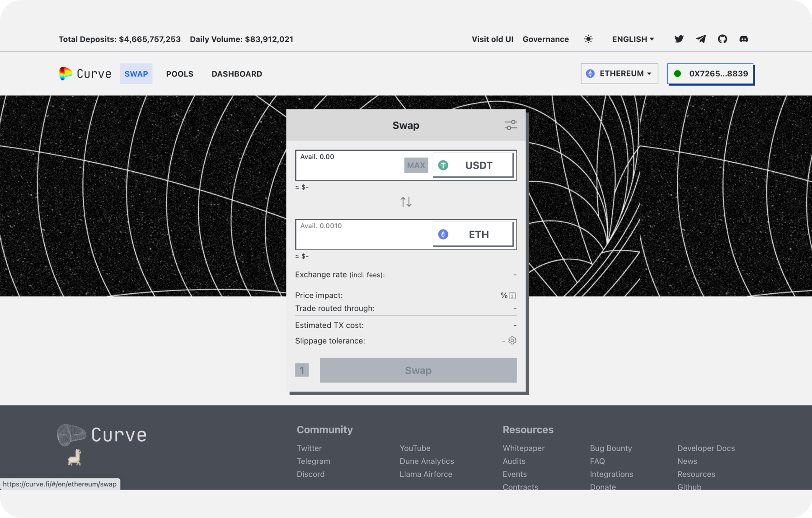812x518 pixels.
Task: Open Audits link
Action: 514,461
